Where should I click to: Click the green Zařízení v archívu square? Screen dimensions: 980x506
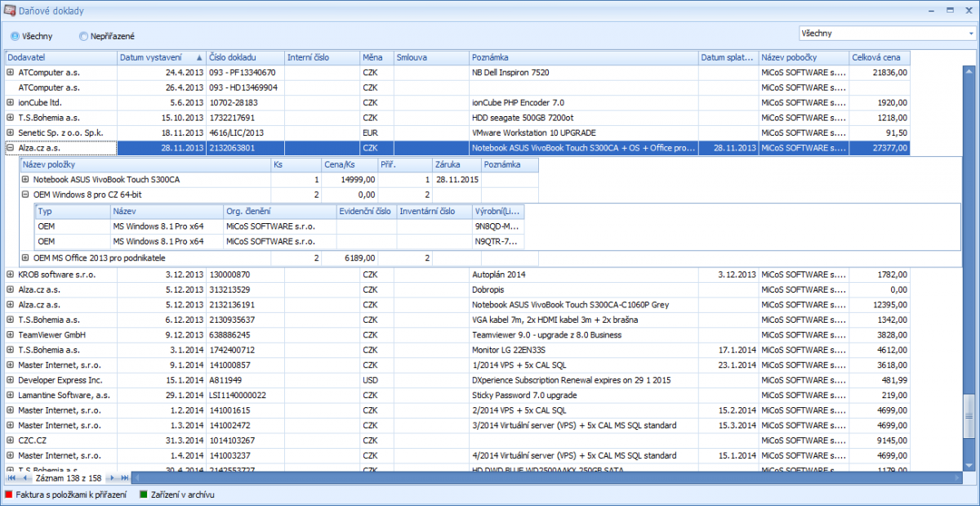(x=142, y=495)
